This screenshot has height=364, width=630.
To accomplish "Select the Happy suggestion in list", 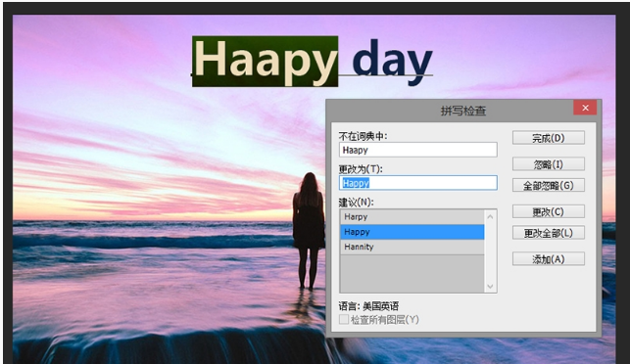I will [x=412, y=232].
